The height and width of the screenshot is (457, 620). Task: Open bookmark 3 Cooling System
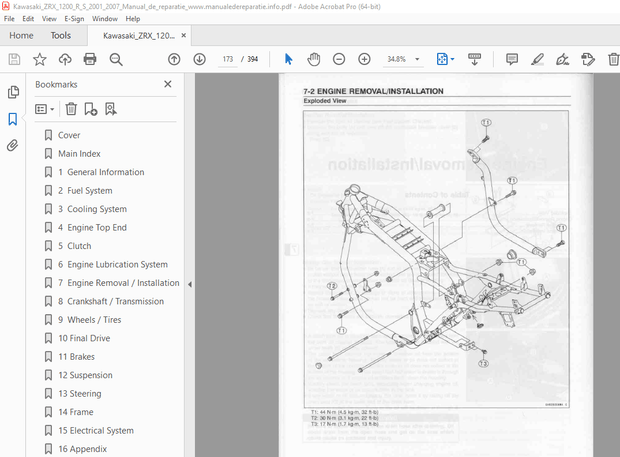[x=93, y=209]
